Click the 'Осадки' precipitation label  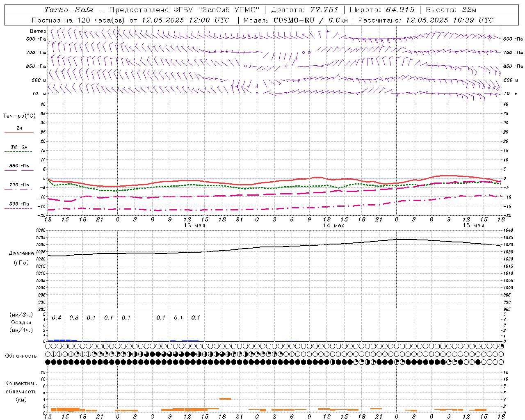(21, 322)
